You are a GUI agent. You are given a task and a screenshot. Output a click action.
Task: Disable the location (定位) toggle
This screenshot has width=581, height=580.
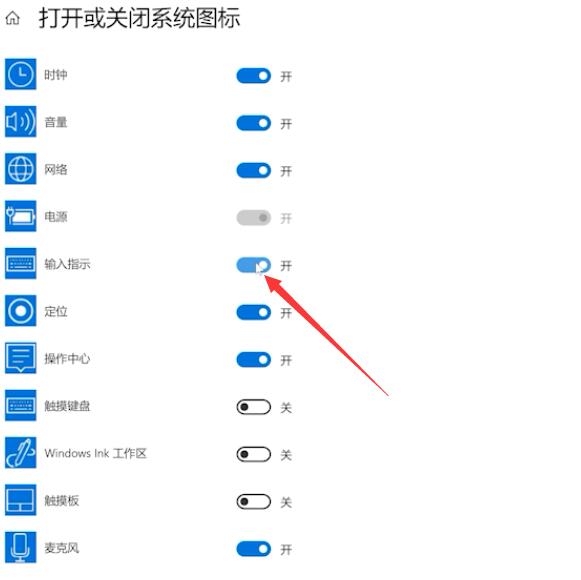click(x=253, y=312)
